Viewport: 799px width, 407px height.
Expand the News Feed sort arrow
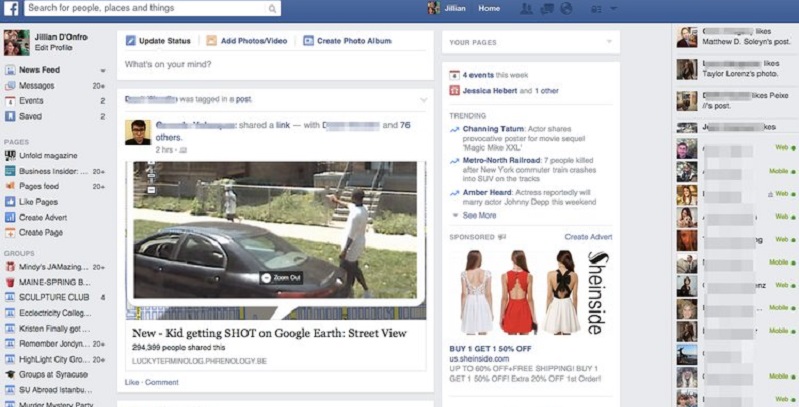pos(102,70)
